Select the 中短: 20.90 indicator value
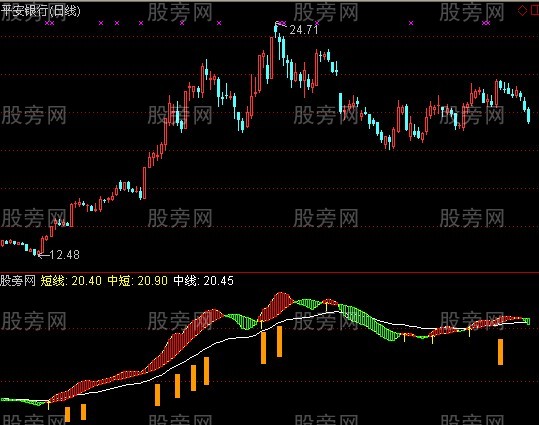This screenshot has width=539, height=425. point(138,281)
